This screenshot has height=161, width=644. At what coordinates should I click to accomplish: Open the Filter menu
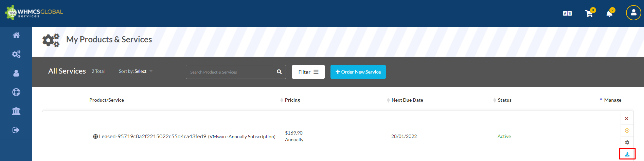coord(308,72)
